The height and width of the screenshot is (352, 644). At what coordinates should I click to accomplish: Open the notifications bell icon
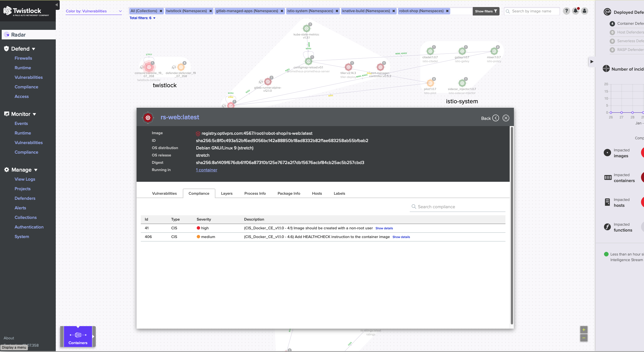pyautogui.click(x=576, y=11)
